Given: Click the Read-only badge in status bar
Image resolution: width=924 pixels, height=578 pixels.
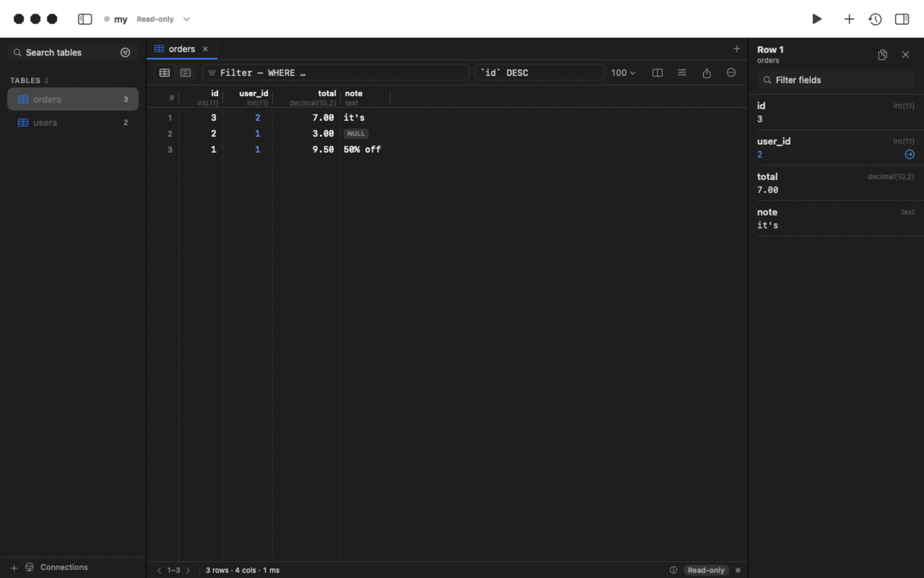Looking at the screenshot, I should [706, 570].
